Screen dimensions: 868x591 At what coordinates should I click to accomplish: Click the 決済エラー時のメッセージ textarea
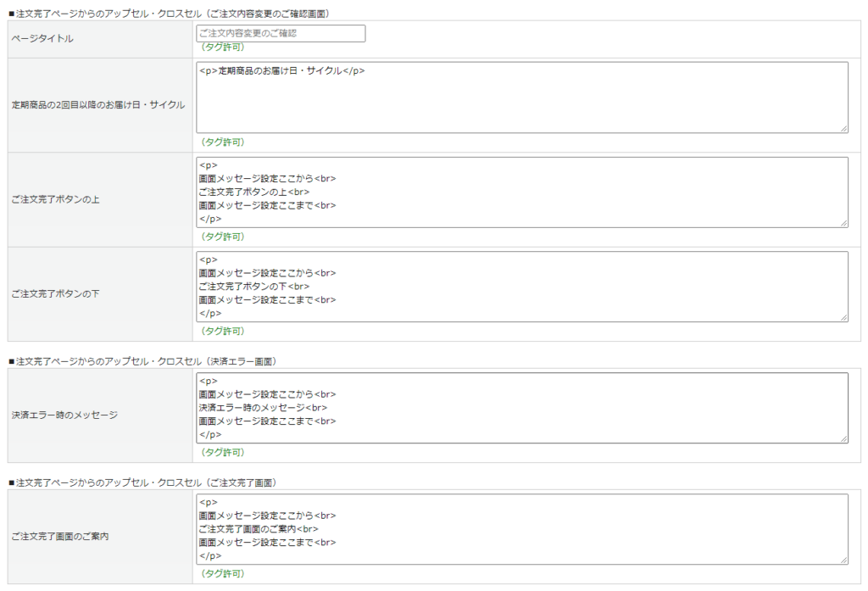coord(522,408)
